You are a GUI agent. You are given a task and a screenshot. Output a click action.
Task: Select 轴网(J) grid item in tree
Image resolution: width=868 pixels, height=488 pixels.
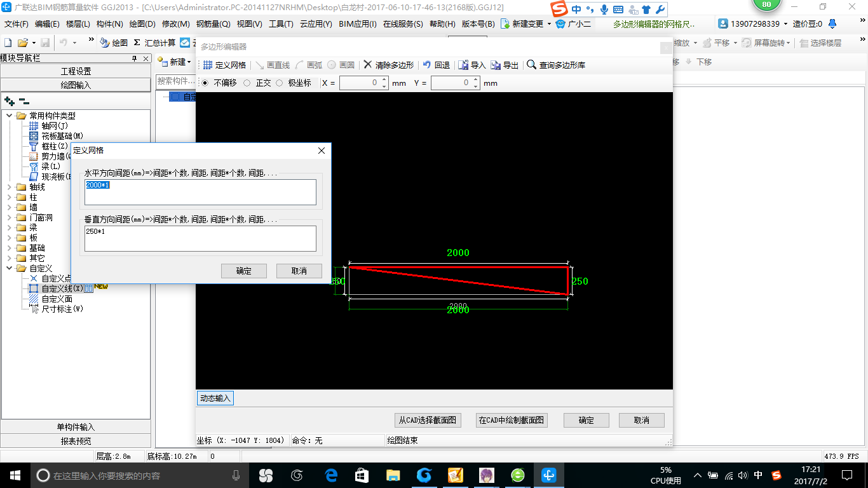coord(54,126)
